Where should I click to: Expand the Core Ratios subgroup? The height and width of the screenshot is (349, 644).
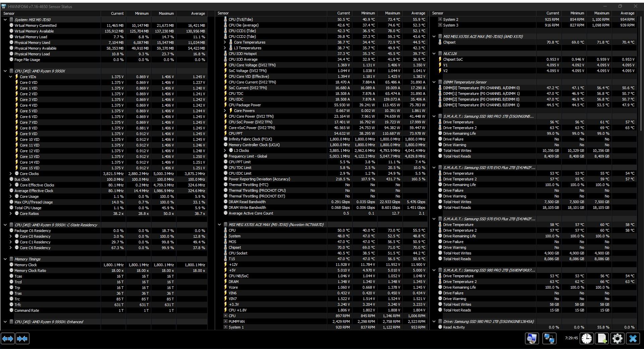tap(10, 214)
